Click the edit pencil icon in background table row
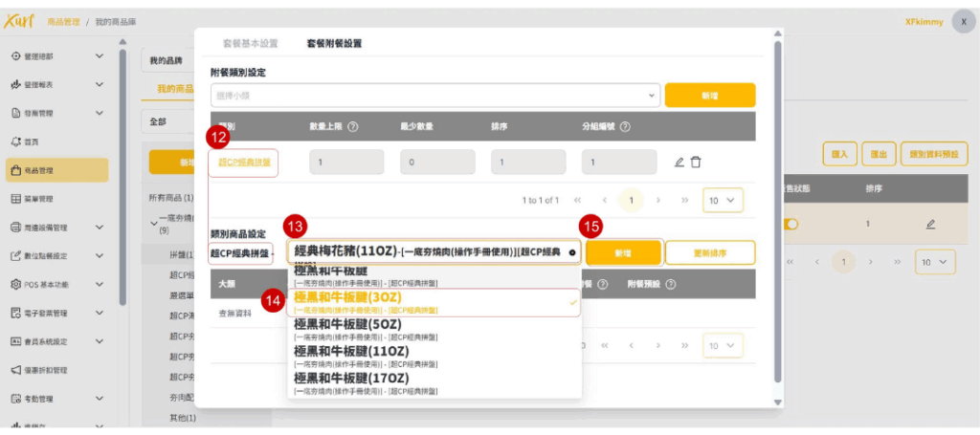 pyautogui.click(x=930, y=224)
